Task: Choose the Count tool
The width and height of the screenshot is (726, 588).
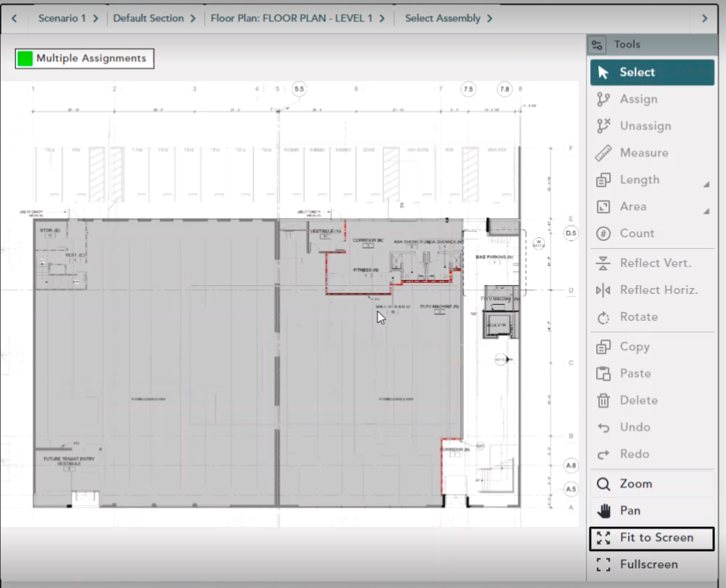Action: coord(603,234)
